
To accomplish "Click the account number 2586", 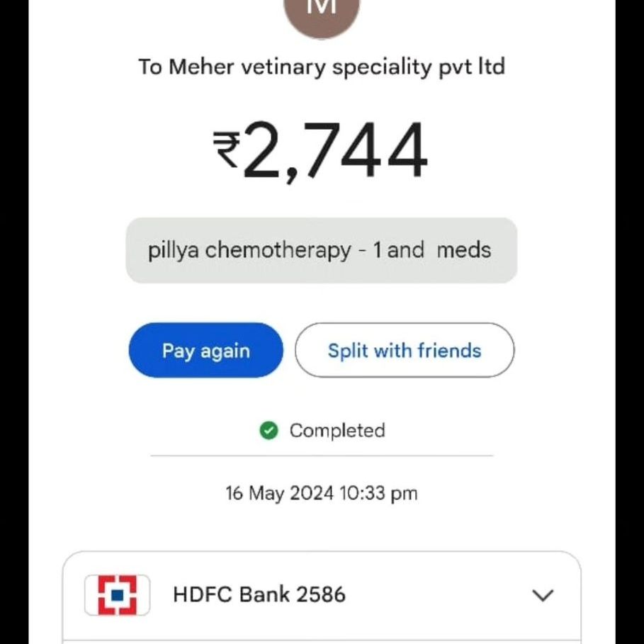I will coord(320,594).
